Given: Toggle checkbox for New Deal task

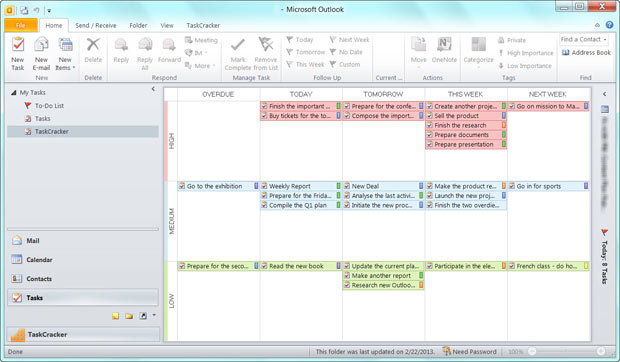Looking at the screenshot, I should [347, 186].
